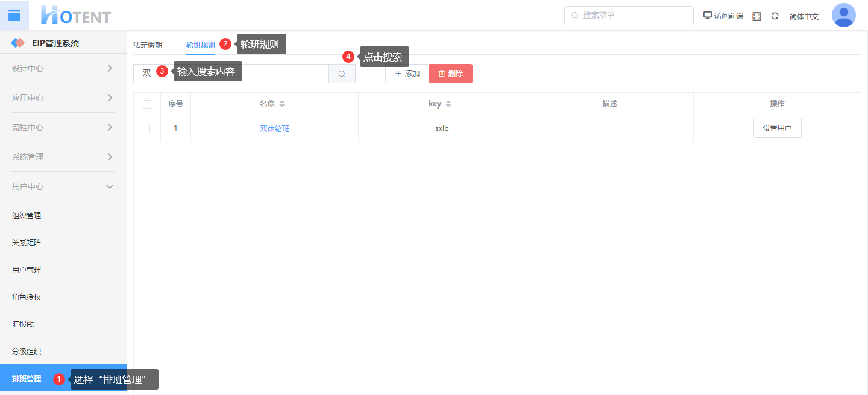Click the sxlb key cell
Screen dimensions: 868x395
click(442, 128)
